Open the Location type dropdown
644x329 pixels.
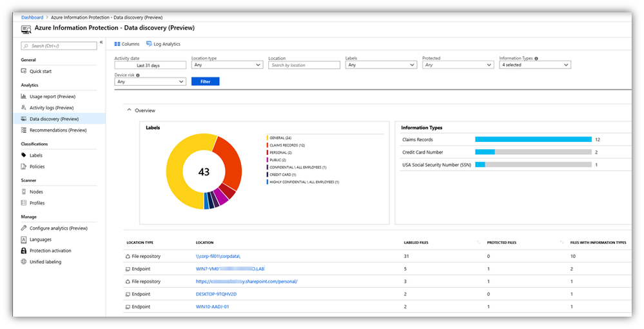click(x=227, y=65)
